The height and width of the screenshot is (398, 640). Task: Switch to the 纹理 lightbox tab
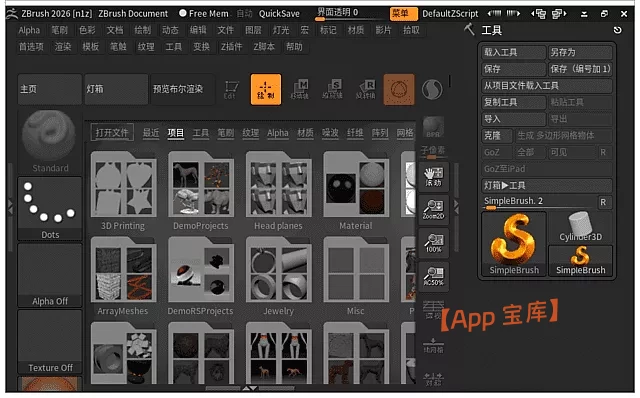250,133
